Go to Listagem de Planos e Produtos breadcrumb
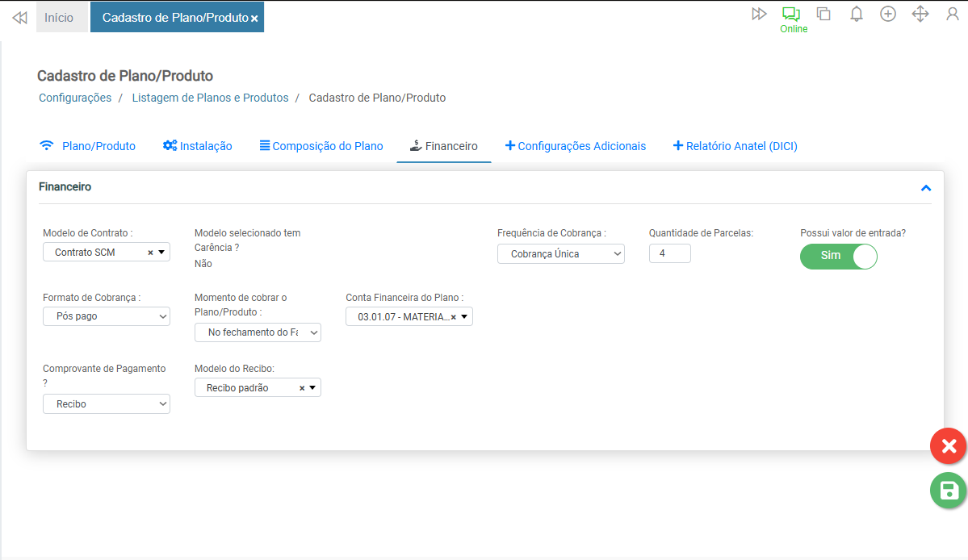968x560 pixels. coord(210,98)
